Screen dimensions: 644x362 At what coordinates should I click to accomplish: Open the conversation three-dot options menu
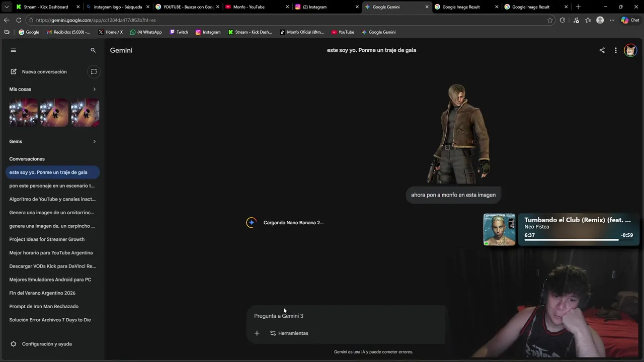click(x=615, y=50)
